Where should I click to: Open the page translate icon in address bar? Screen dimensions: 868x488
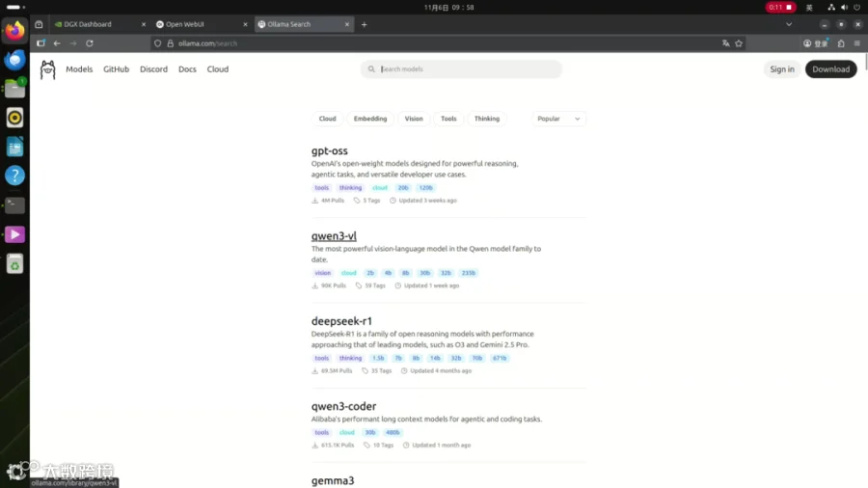725,43
